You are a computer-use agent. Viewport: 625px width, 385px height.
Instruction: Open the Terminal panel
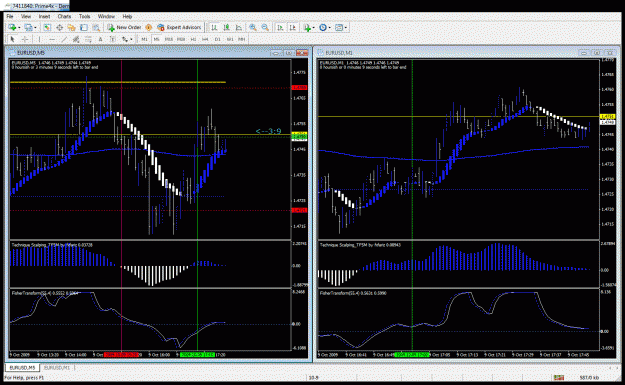(x=84, y=28)
